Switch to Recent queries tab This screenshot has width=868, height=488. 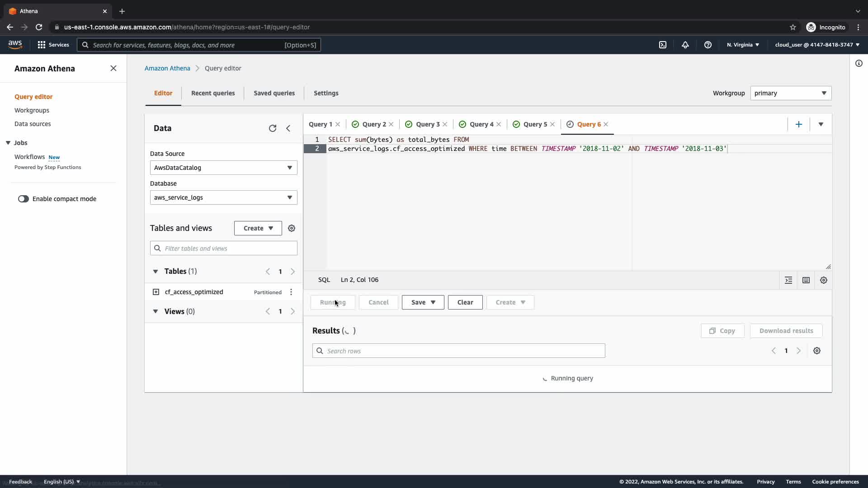[213, 93]
